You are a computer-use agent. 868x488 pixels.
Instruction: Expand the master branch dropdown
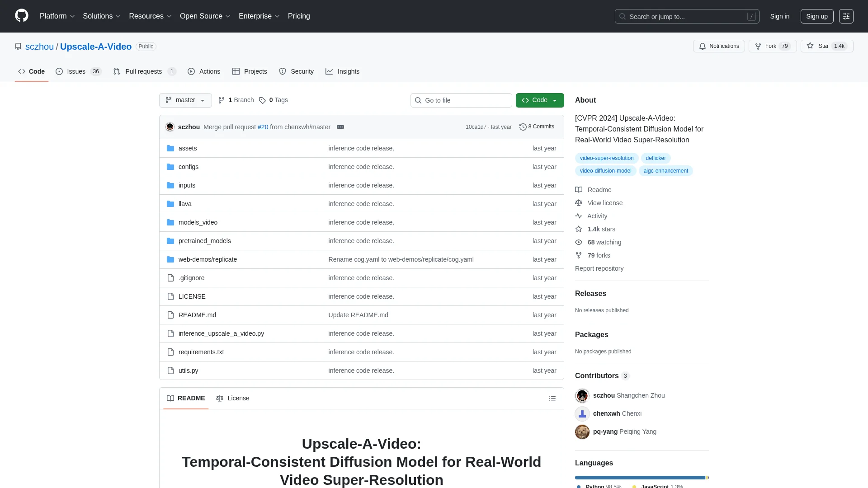click(x=185, y=100)
